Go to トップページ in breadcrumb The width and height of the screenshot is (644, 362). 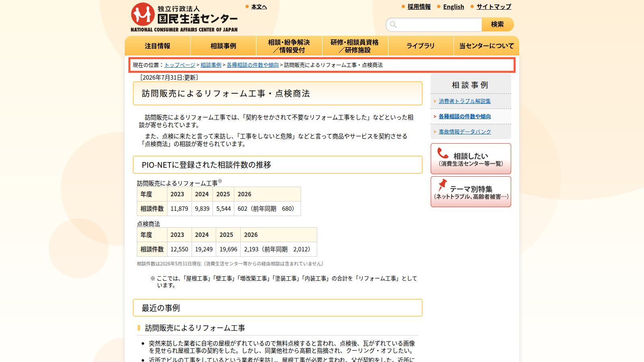[180, 65]
